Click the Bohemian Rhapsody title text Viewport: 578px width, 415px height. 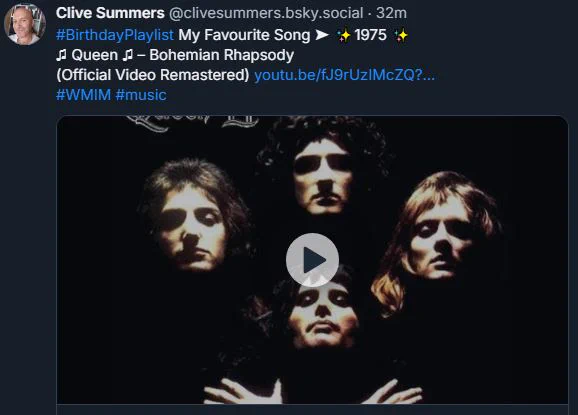[222, 55]
